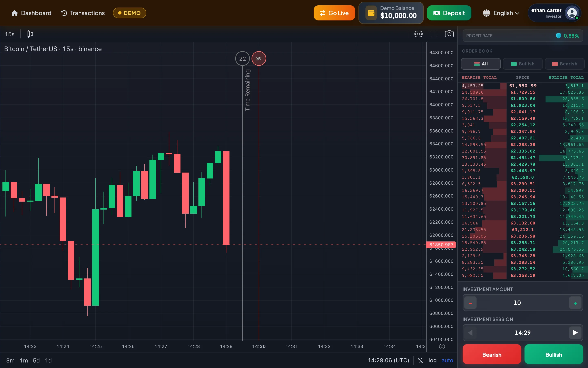Image resolution: width=588 pixels, height=368 pixels.
Task: Click the wallet icon in Demo Balance
Action: click(x=371, y=13)
